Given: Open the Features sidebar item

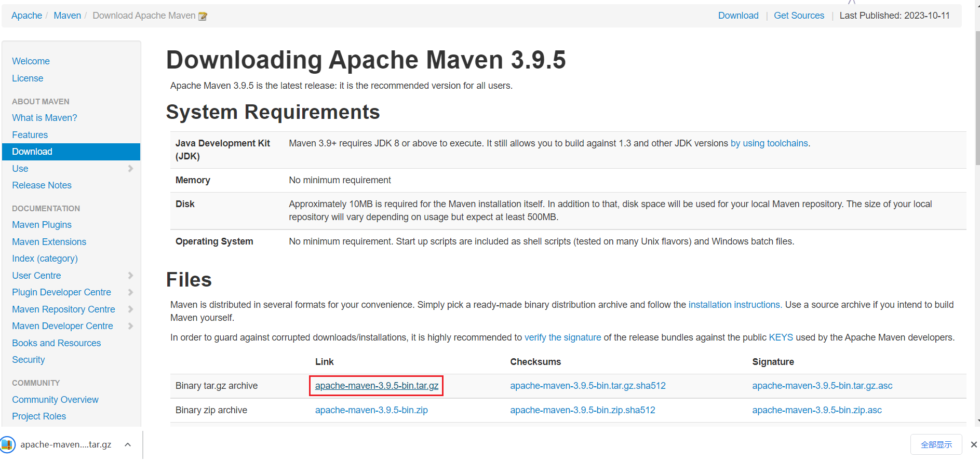Looking at the screenshot, I should pyautogui.click(x=30, y=135).
